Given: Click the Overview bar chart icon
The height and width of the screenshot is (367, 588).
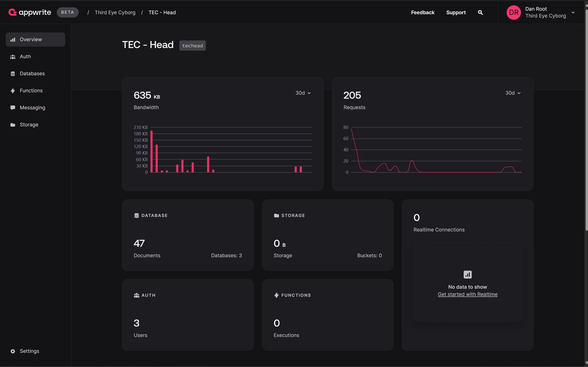Looking at the screenshot, I should click(13, 40).
